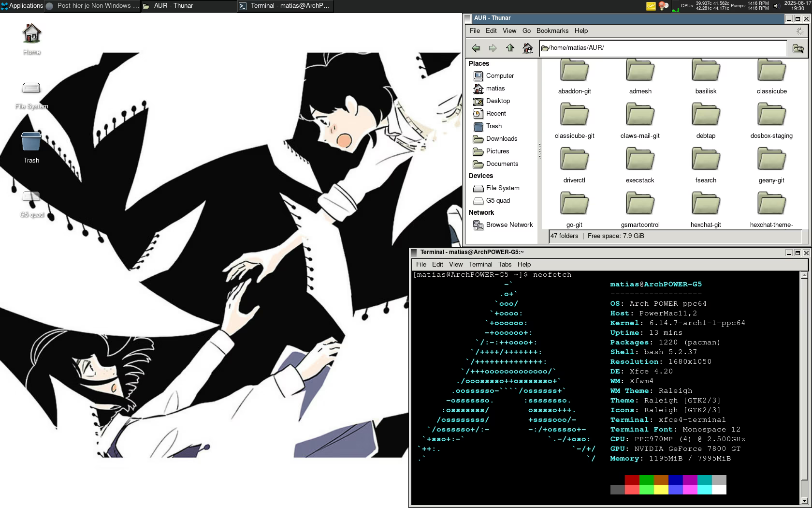The height and width of the screenshot is (508, 812).
Task: Open the Edit menu in Thunar
Action: (491, 30)
